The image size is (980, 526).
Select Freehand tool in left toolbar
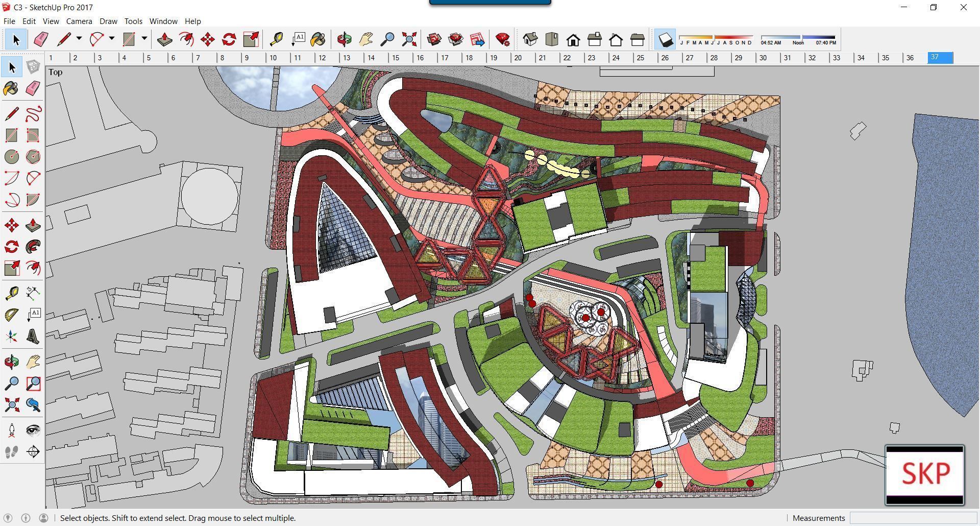pyautogui.click(x=33, y=113)
